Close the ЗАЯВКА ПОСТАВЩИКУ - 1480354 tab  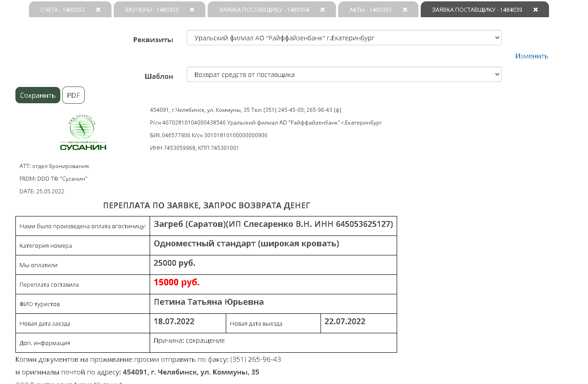322,10
